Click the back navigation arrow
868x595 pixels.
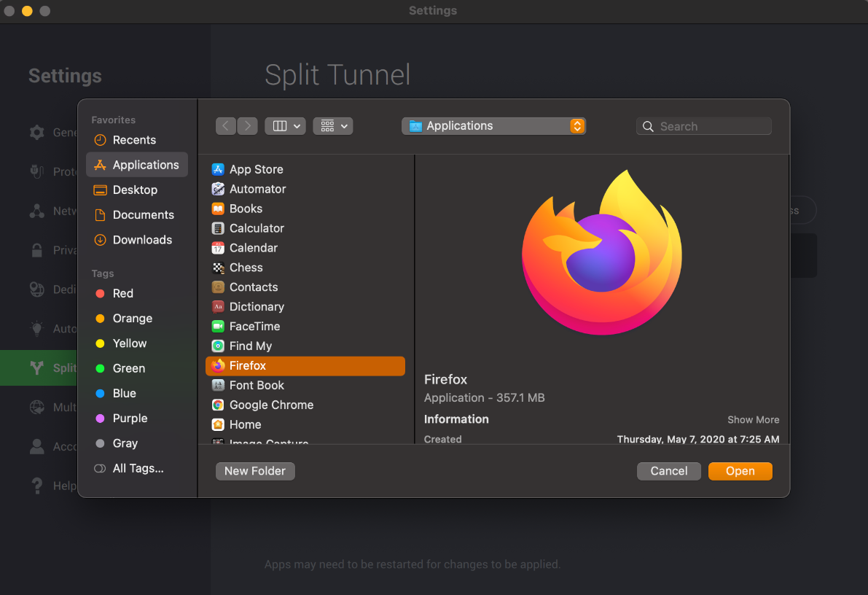226,126
